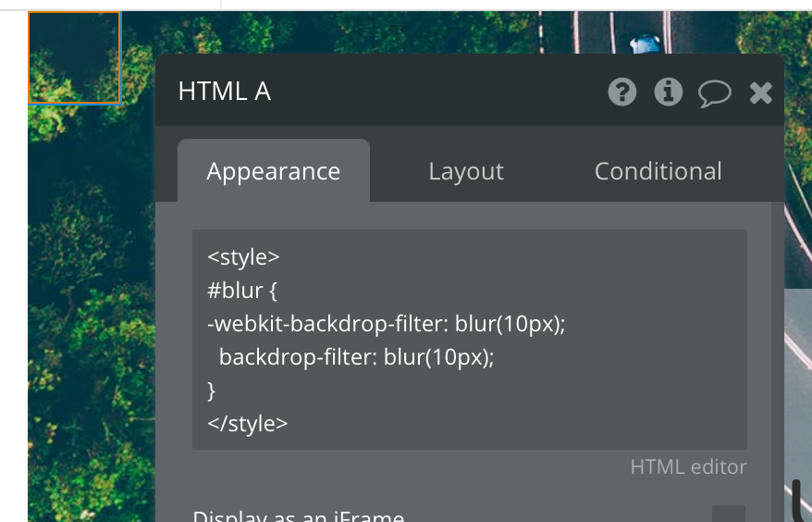Switch to the Layout tab
The image size is (812, 522).
click(466, 170)
